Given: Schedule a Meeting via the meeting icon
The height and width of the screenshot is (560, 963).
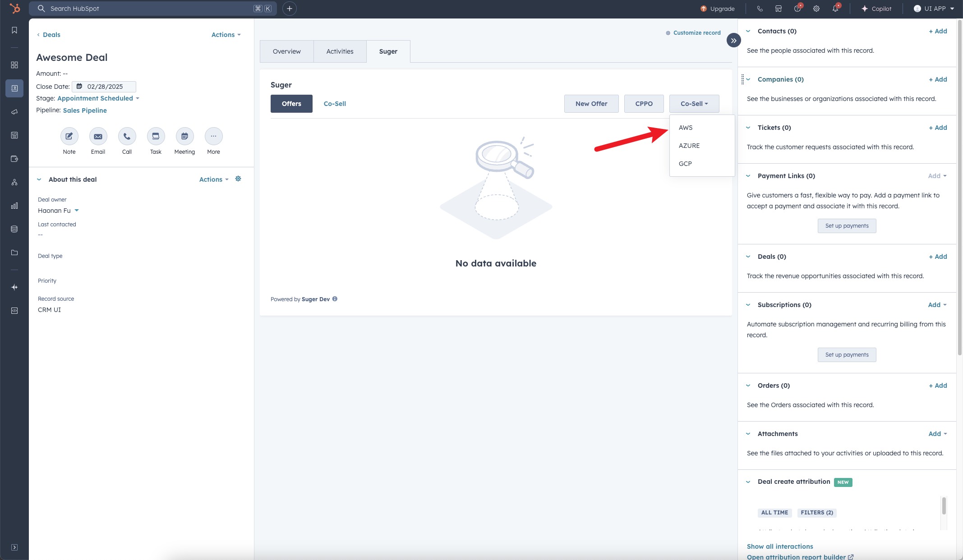Looking at the screenshot, I should coord(184,136).
